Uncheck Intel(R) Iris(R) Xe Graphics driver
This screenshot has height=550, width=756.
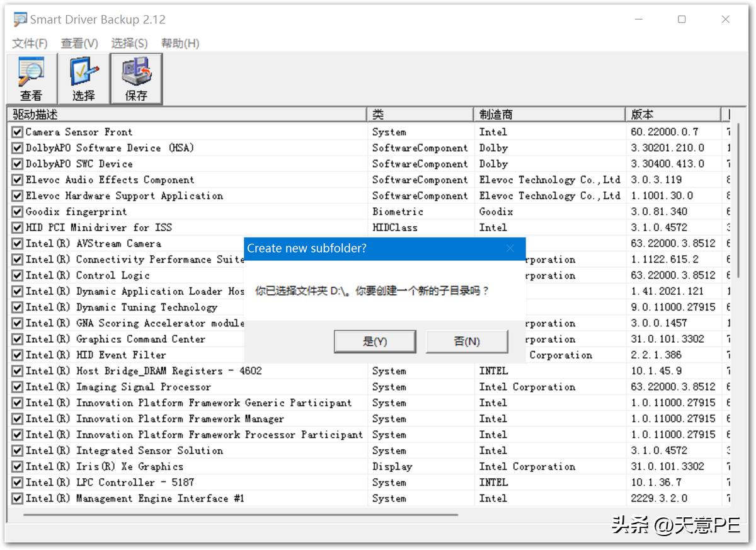click(16, 466)
